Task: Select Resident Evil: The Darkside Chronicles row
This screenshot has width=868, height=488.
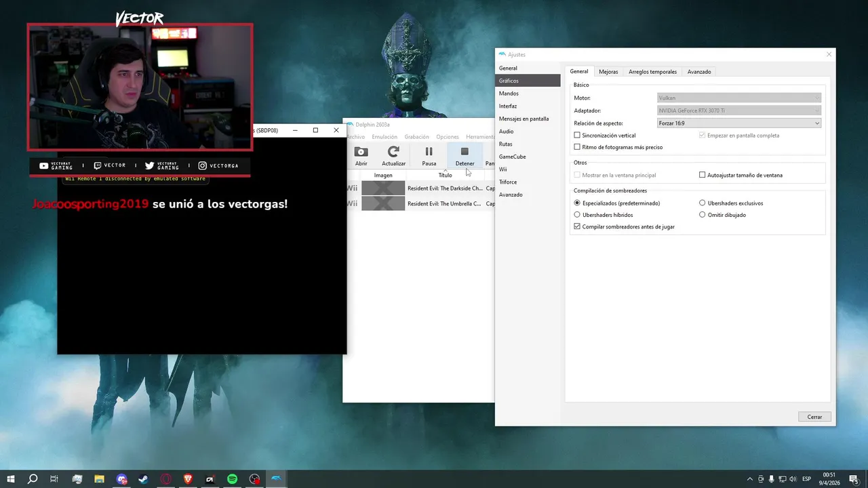Action: pos(420,188)
